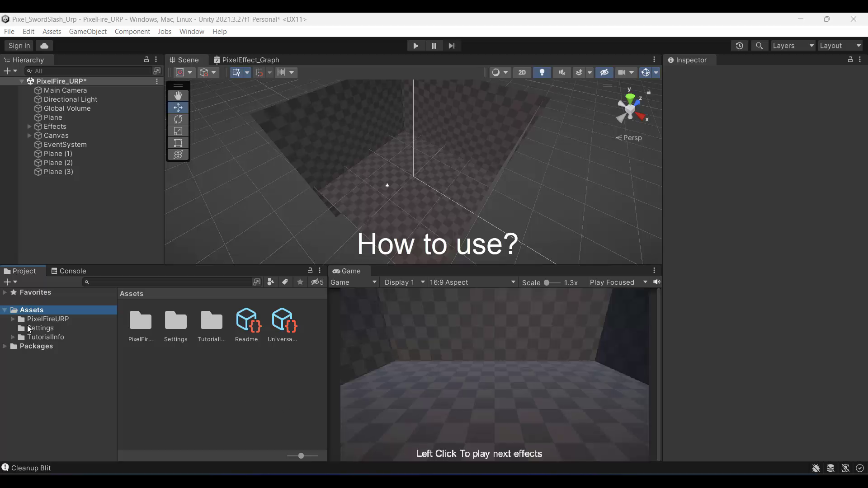Click the TutorialInfo folder

pos(45,337)
